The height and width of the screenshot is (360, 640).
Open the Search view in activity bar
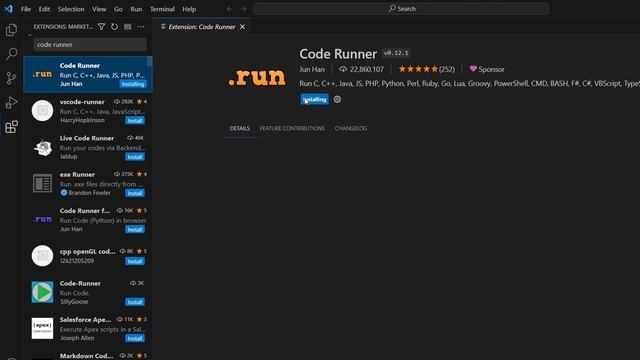pyautogui.click(x=11, y=53)
